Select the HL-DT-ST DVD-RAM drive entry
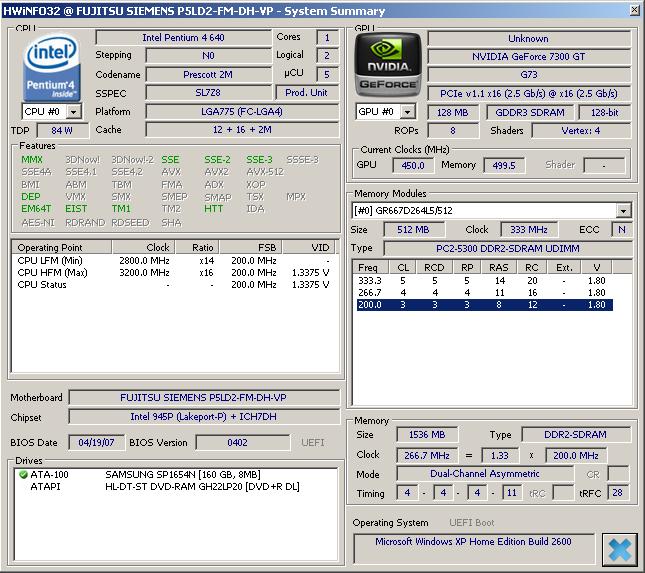 (176, 487)
